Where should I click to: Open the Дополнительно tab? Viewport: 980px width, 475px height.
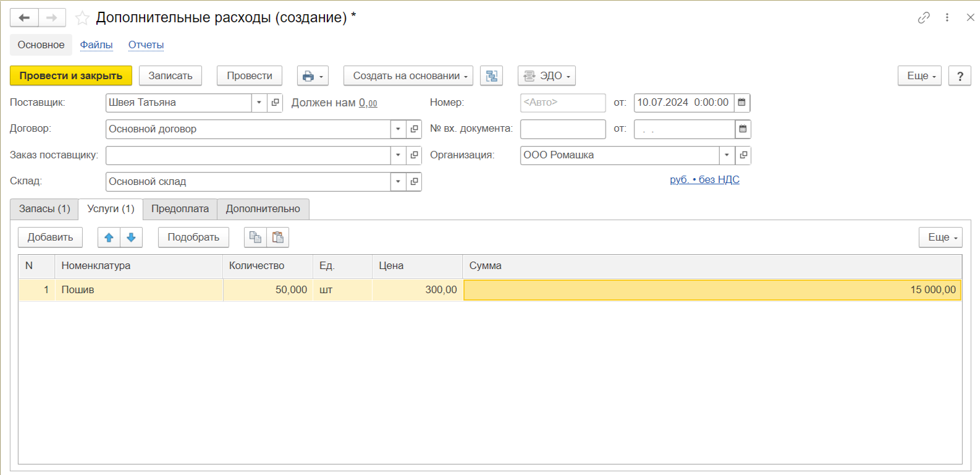tap(263, 209)
